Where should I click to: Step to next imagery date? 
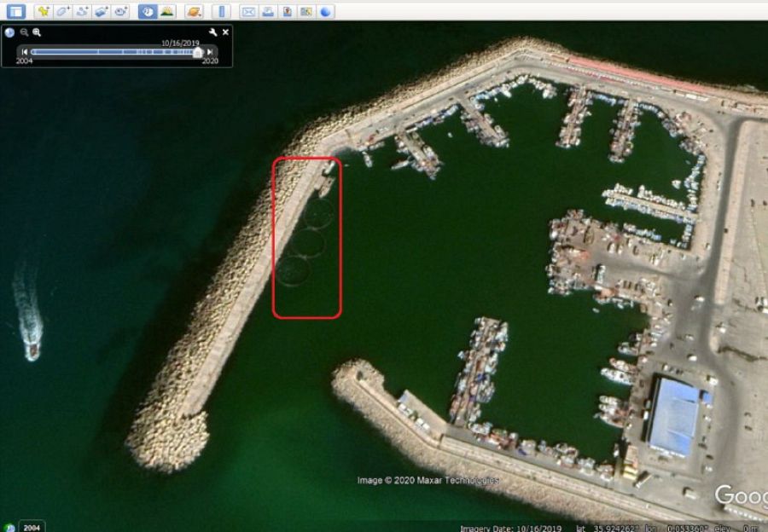[210, 52]
